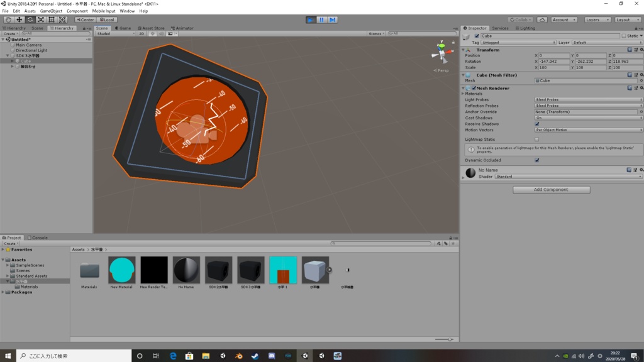Toggle Cube active checkbox in Inspector
The width and height of the screenshot is (644, 362).
tap(477, 36)
